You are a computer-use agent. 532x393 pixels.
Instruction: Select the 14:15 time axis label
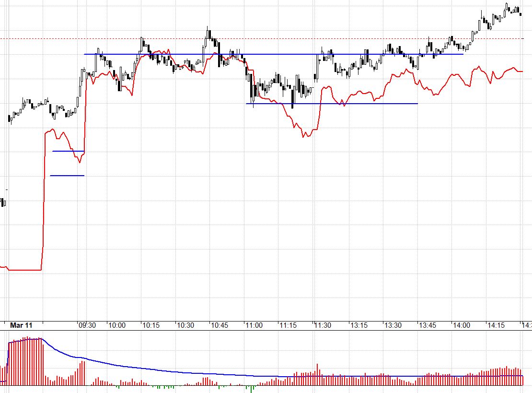[496, 325]
